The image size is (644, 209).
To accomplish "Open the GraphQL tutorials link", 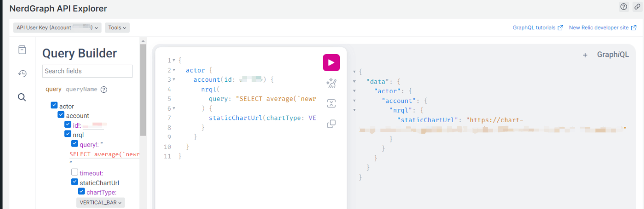I will click(538, 28).
